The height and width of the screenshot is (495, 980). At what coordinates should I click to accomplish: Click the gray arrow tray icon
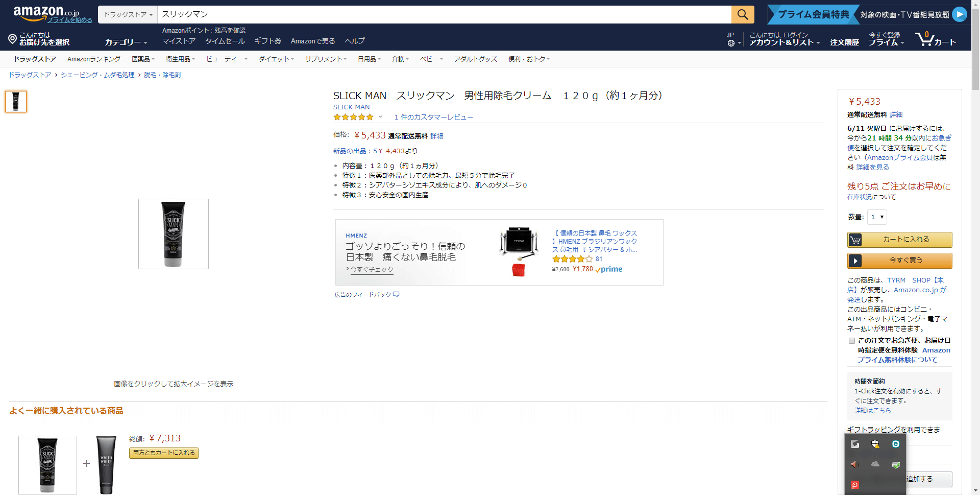(855, 444)
